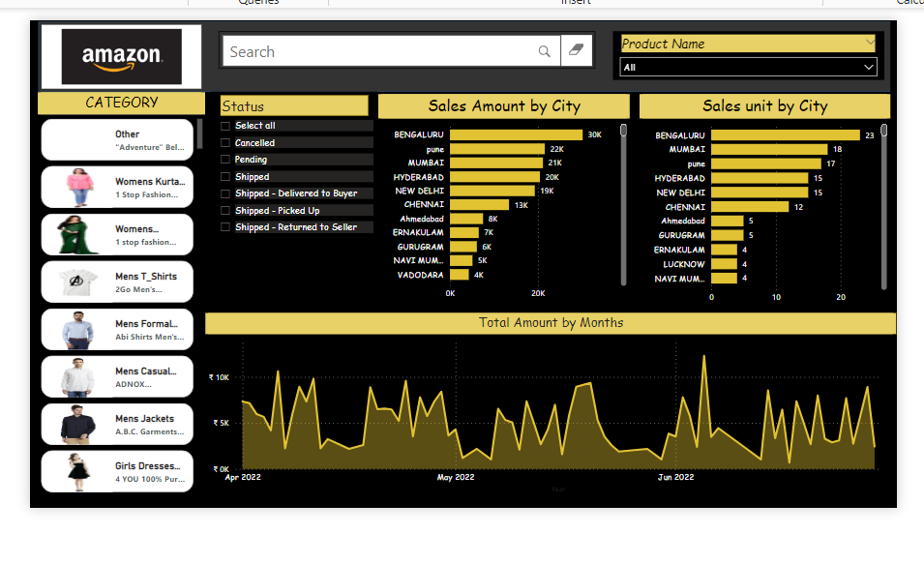Pick the Girls Dresses category tile

tap(117, 471)
